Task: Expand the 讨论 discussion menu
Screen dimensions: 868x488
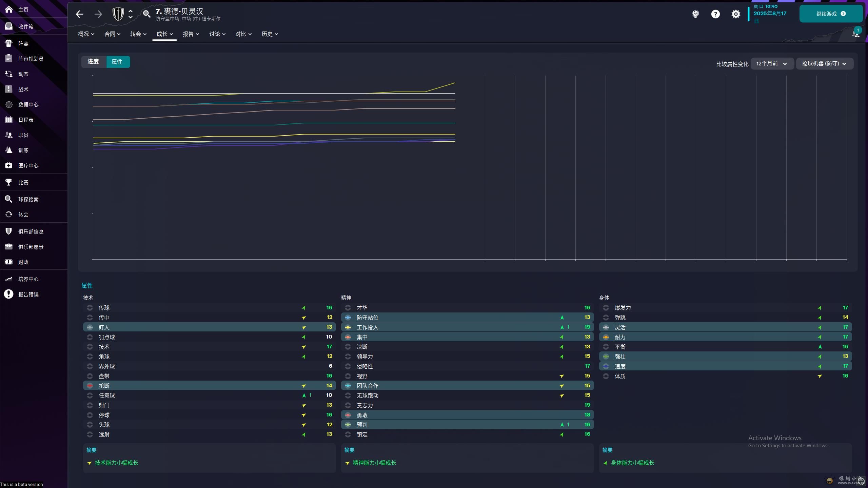Action: pyautogui.click(x=217, y=34)
